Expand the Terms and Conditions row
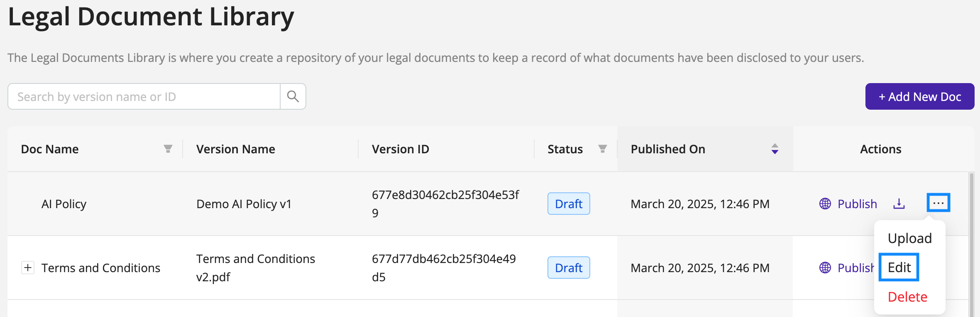Image resolution: width=980 pixels, height=317 pixels. pyautogui.click(x=28, y=268)
